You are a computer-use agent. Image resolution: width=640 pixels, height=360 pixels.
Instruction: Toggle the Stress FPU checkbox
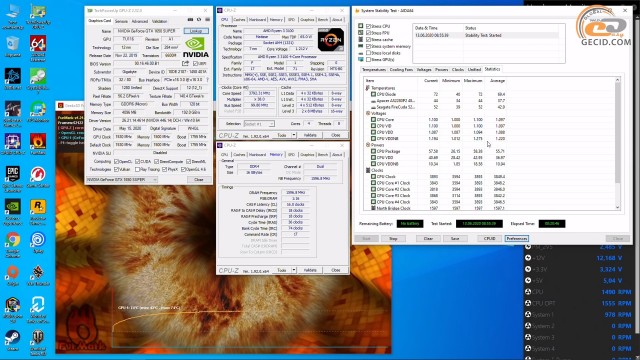point(369,33)
